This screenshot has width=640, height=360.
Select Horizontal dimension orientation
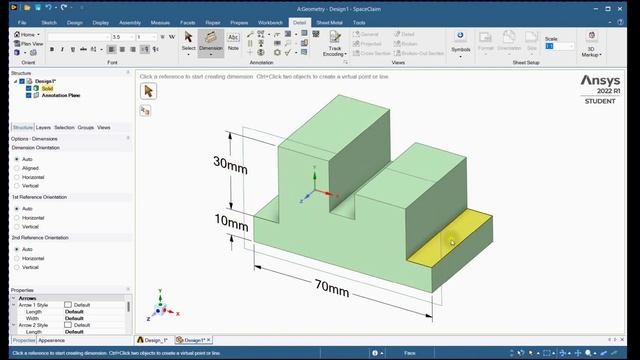click(x=17, y=177)
